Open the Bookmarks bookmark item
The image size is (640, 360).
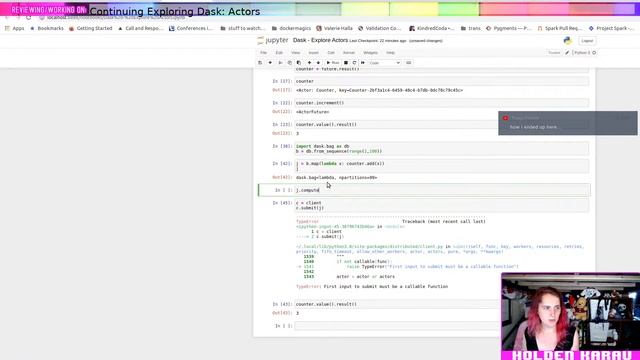(47, 28)
